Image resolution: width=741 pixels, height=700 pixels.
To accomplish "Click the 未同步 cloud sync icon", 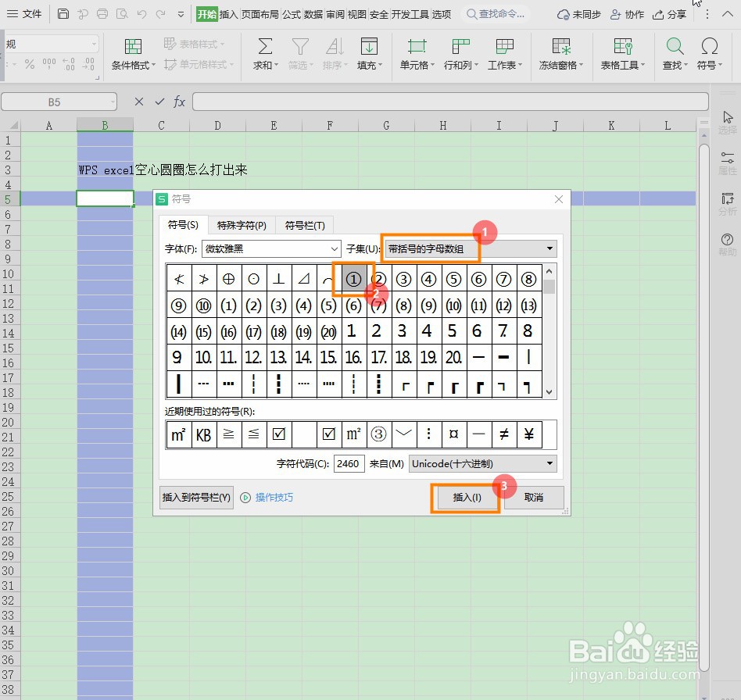I will pyautogui.click(x=563, y=15).
